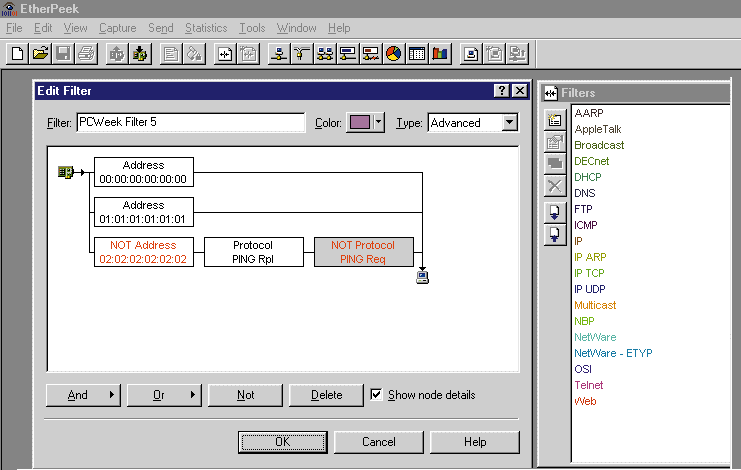Click the insert filter icon in Filters panel

pos(555,120)
